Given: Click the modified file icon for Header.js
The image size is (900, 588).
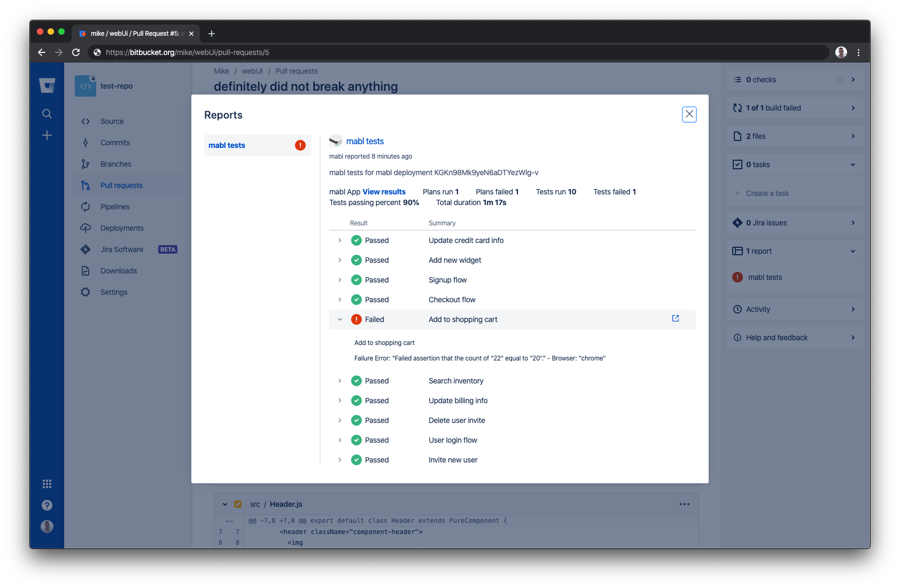Looking at the screenshot, I should coord(238,504).
